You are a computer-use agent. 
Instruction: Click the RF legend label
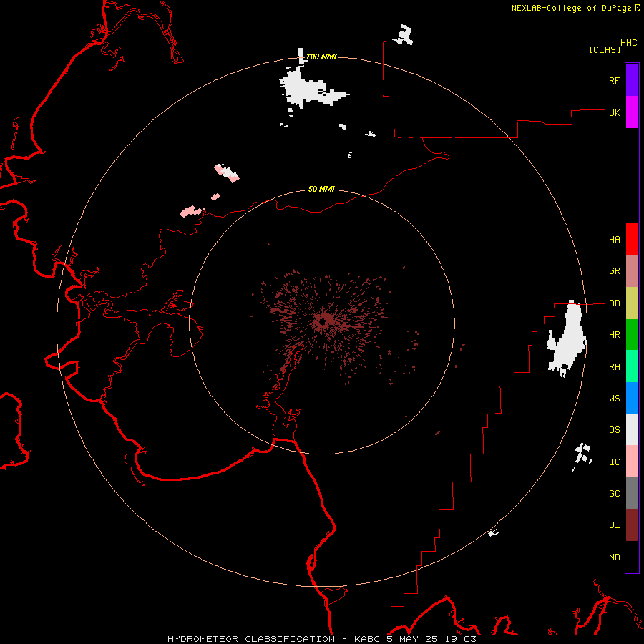[614, 80]
